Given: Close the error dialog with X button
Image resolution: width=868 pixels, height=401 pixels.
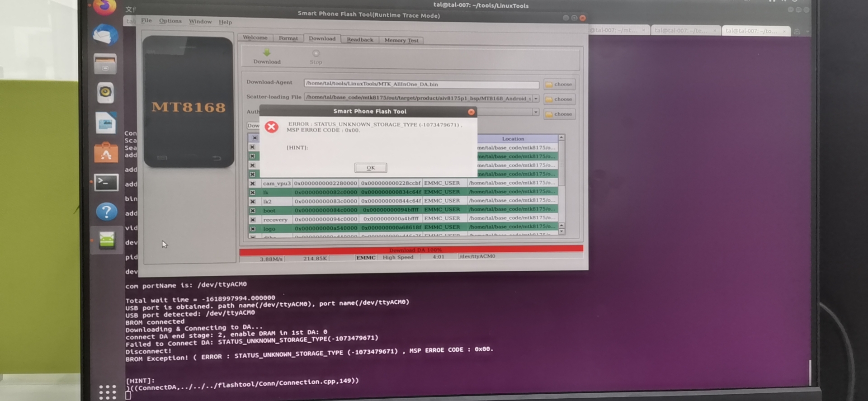Looking at the screenshot, I should coord(471,112).
